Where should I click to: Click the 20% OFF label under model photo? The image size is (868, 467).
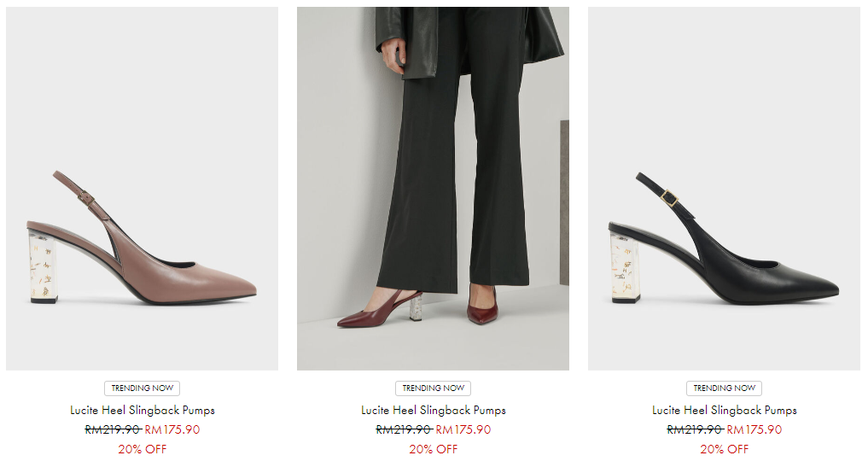coord(434,449)
